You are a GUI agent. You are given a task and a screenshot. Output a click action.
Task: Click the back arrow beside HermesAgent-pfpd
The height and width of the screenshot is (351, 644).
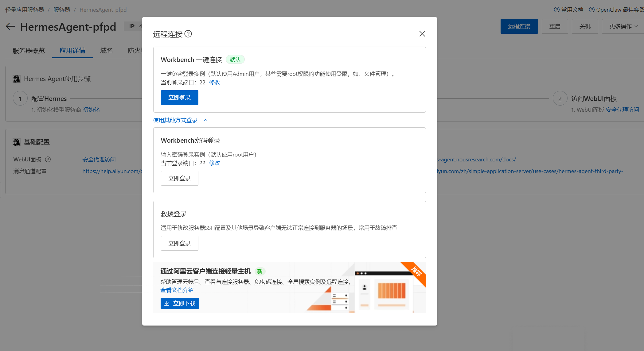pos(10,27)
